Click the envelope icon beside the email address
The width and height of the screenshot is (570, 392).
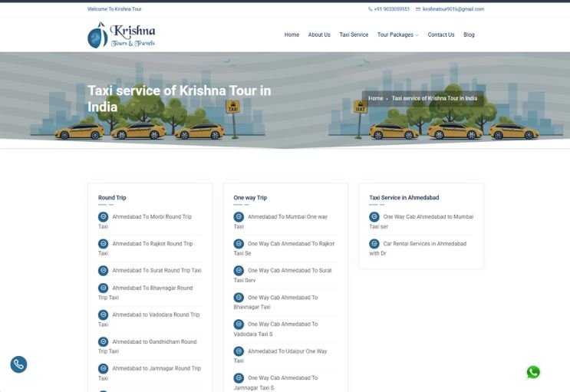tap(418, 9)
